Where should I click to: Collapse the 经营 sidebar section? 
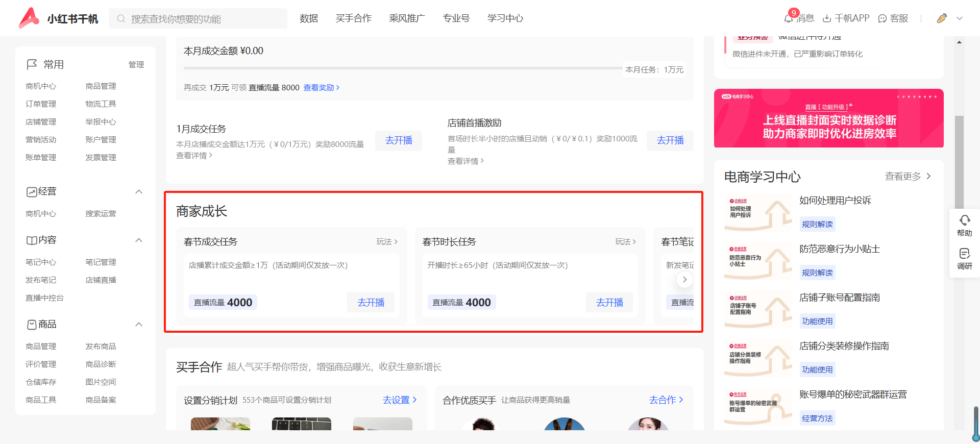point(139,192)
